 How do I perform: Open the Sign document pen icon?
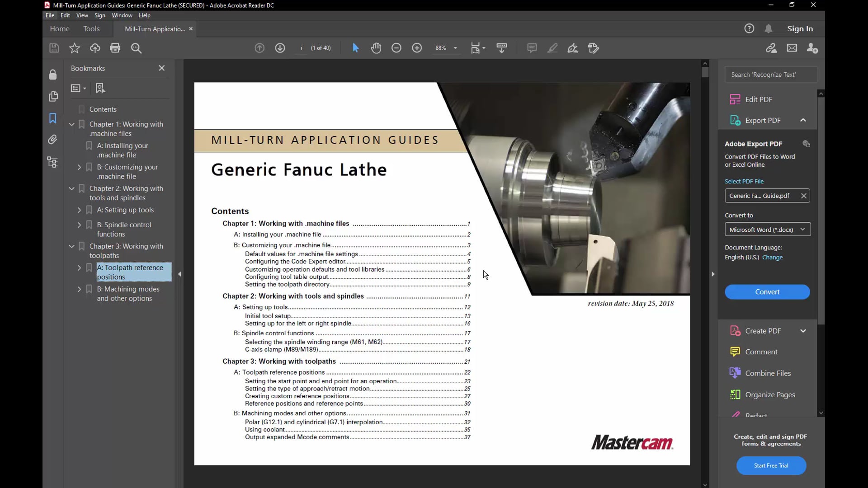(573, 48)
